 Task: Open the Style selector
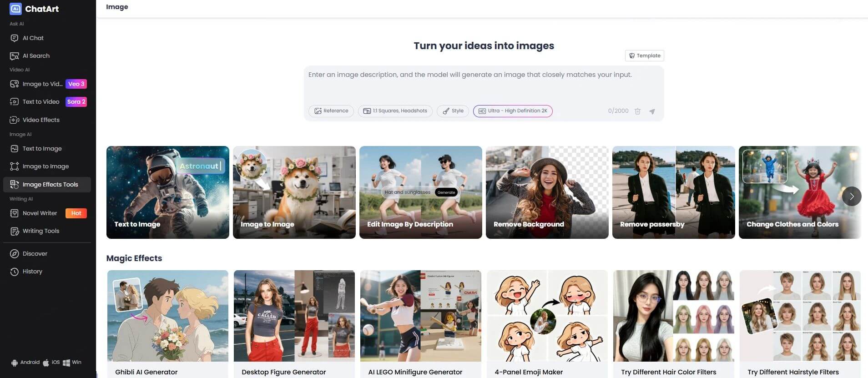point(453,111)
